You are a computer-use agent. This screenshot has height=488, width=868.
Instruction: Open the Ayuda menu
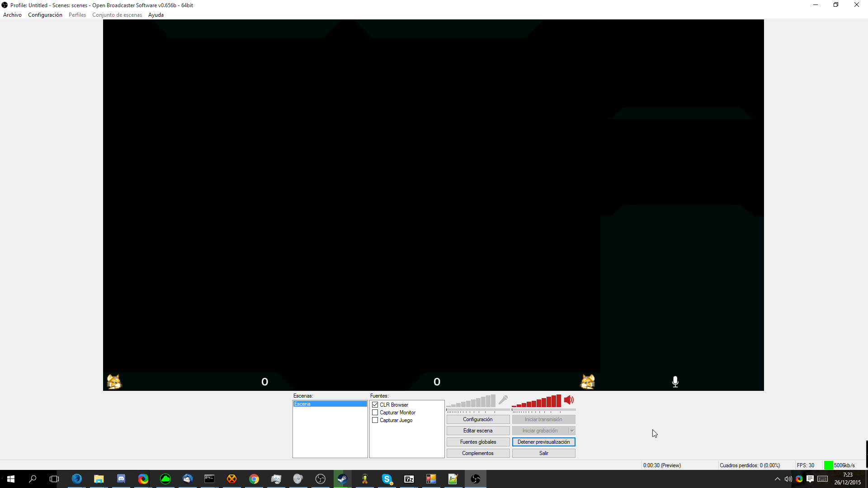point(156,15)
